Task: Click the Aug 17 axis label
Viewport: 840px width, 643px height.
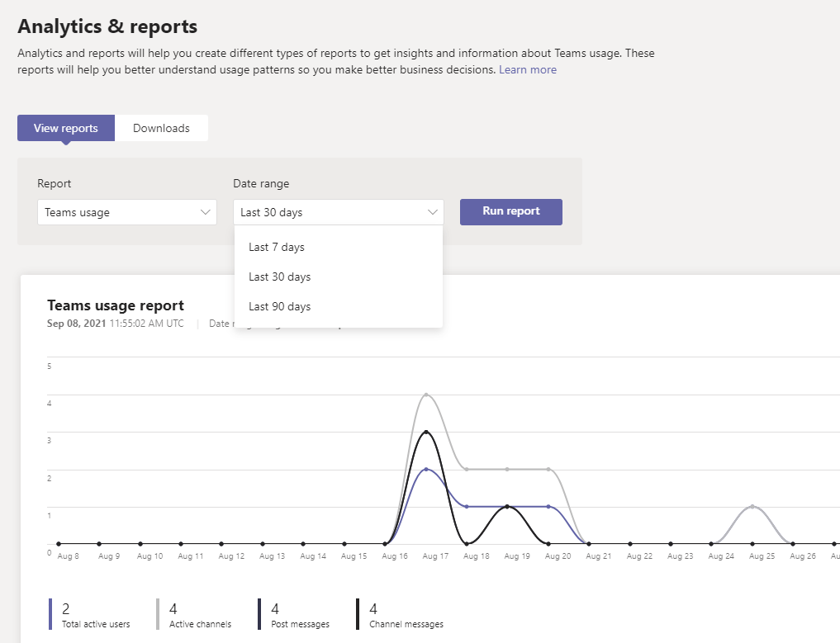Action: (435, 556)
